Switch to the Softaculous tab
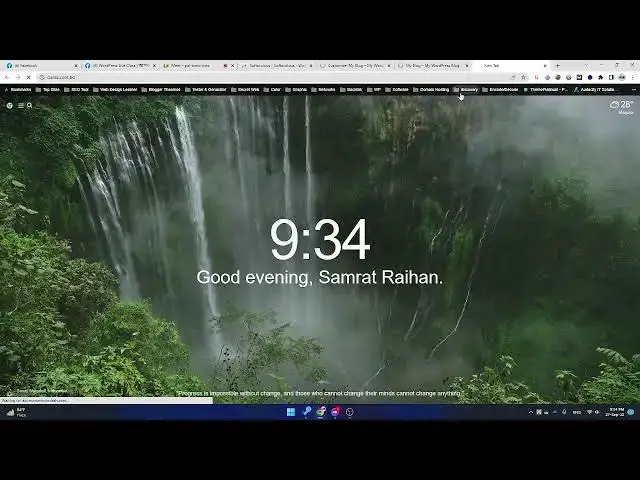 click(277, 65)
